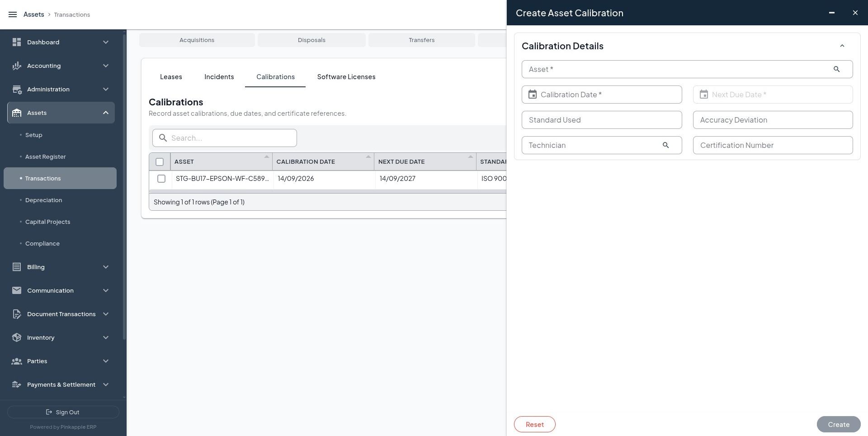The height and width of the screenshot is (436, 868).
Task: Collapse the Calibration Details section
Action: coord(842,46)
